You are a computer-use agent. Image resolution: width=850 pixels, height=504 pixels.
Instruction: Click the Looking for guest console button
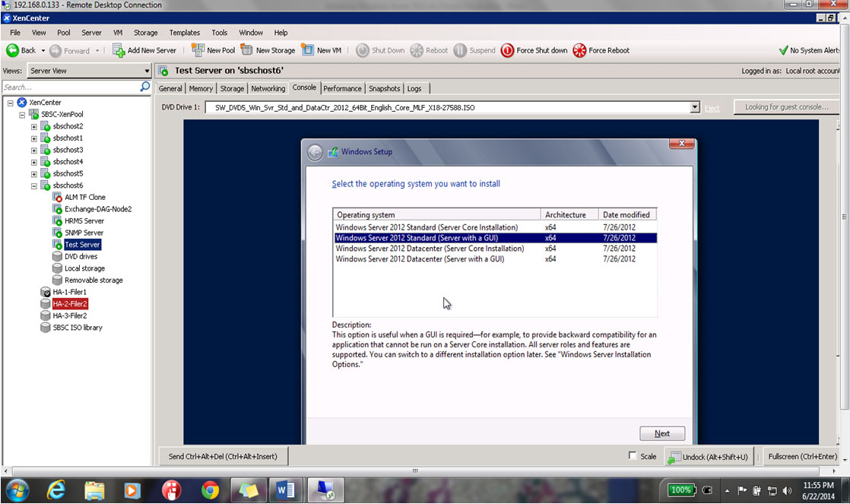click(787, 107)
